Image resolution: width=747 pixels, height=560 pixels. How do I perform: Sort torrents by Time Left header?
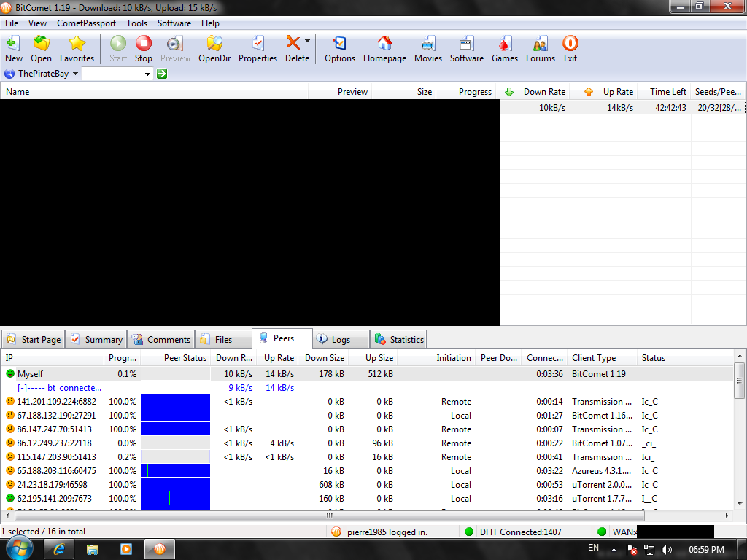tap(664, 92)
